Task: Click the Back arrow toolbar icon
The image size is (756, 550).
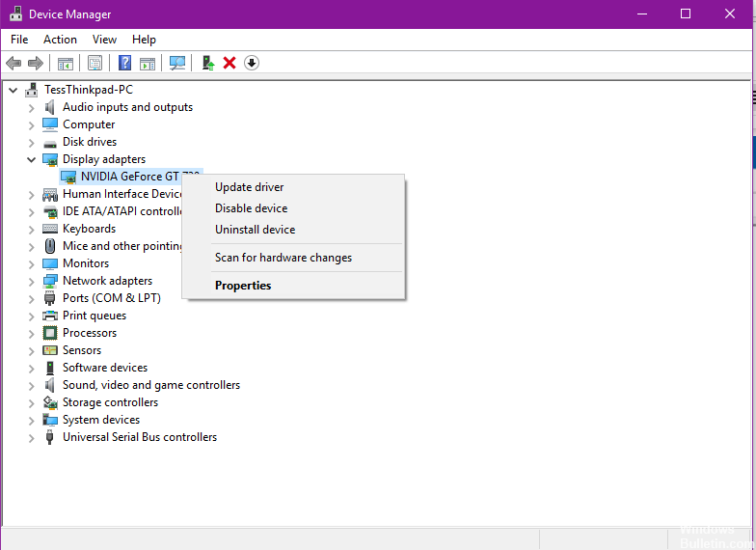Action: 13,63
